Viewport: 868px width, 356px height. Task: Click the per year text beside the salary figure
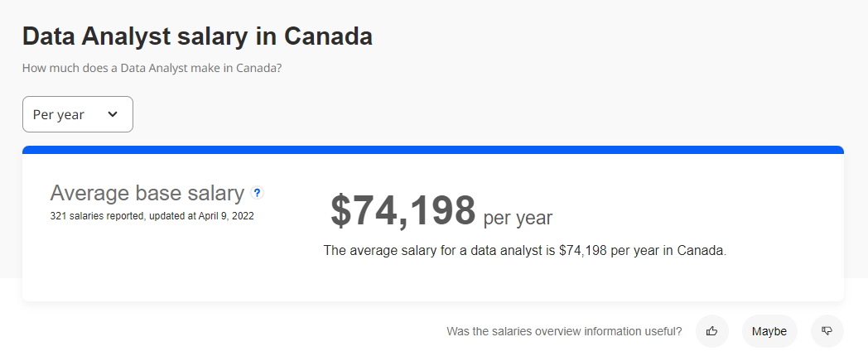pos(518,218)
